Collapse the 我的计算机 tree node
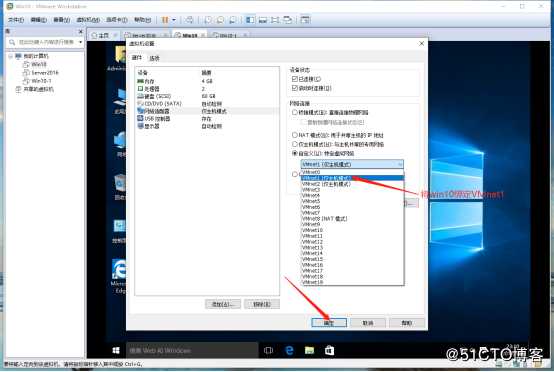The image size is (554, 372). click(x=11, y=56)
